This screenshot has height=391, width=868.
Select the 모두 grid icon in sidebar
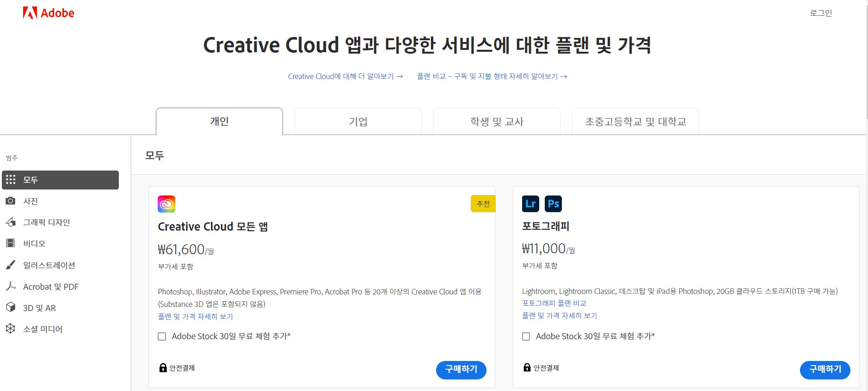(x=11, y=180)
